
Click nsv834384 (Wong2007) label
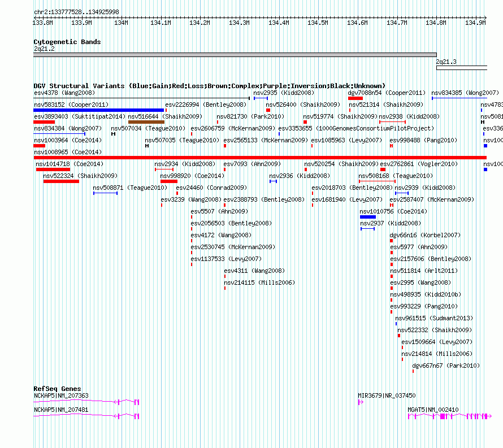click(68, 128)
